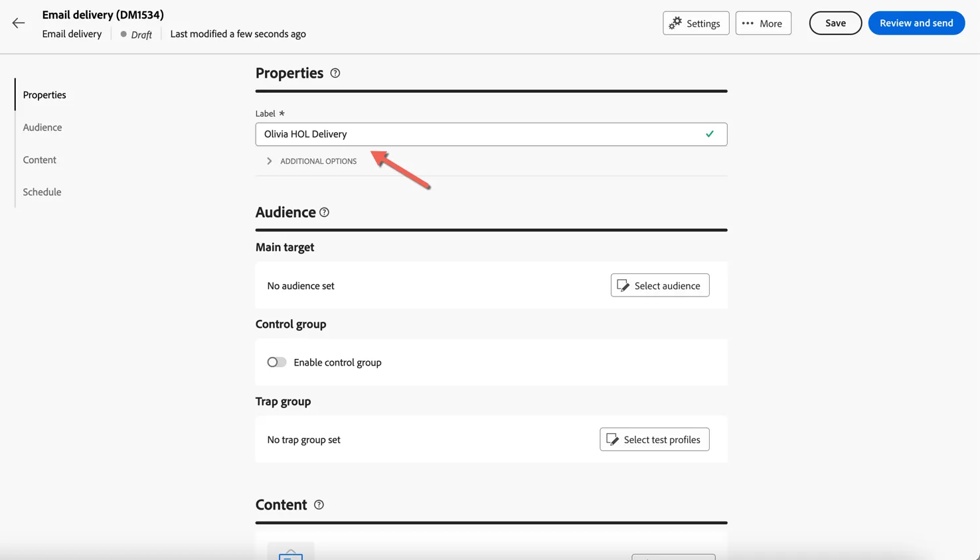Click 'No trap group set' text

tap(303, 440)
